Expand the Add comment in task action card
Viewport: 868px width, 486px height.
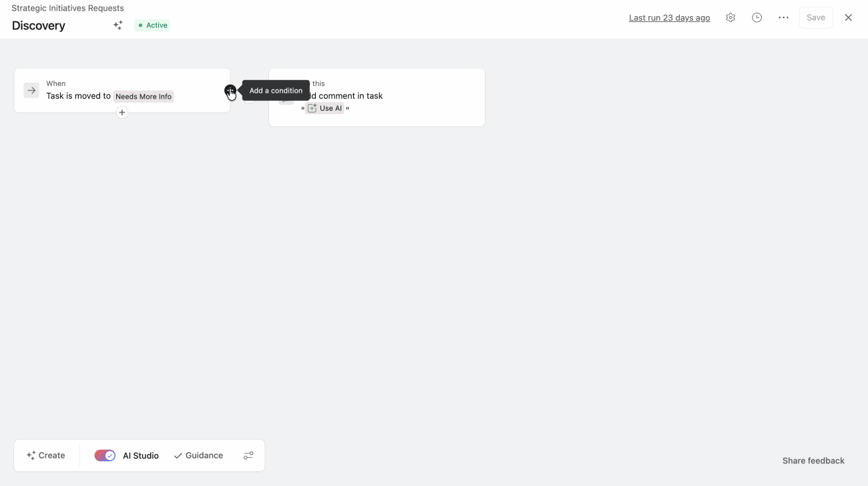pos(377,97)
